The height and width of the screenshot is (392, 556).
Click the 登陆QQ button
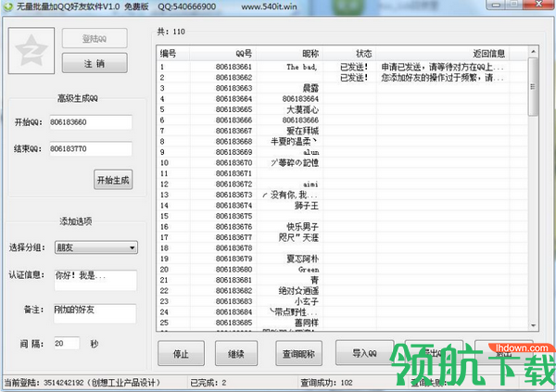tap(95, 38)
